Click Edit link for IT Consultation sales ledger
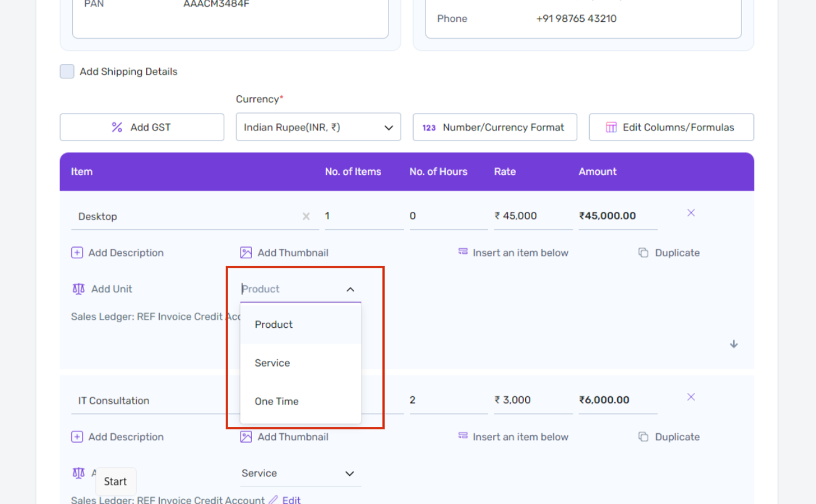 (291, 500)
